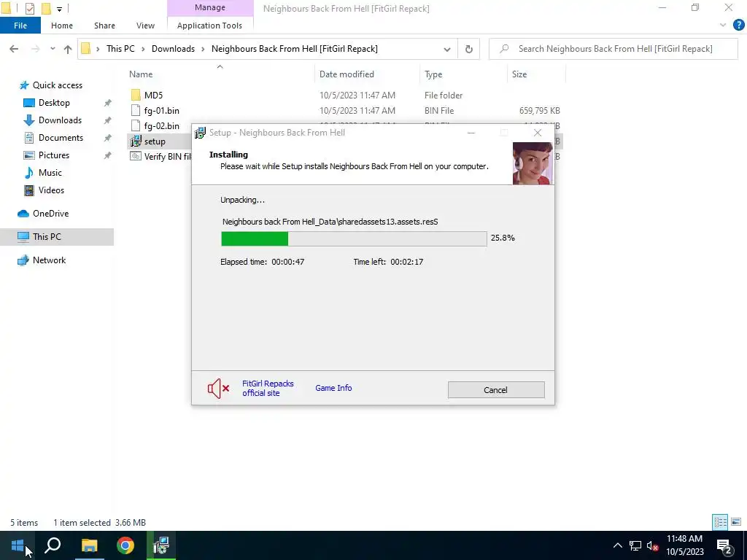Cancel the Neighbours Back From Hell installation
747x560 pixels.
tap(496, 390)
